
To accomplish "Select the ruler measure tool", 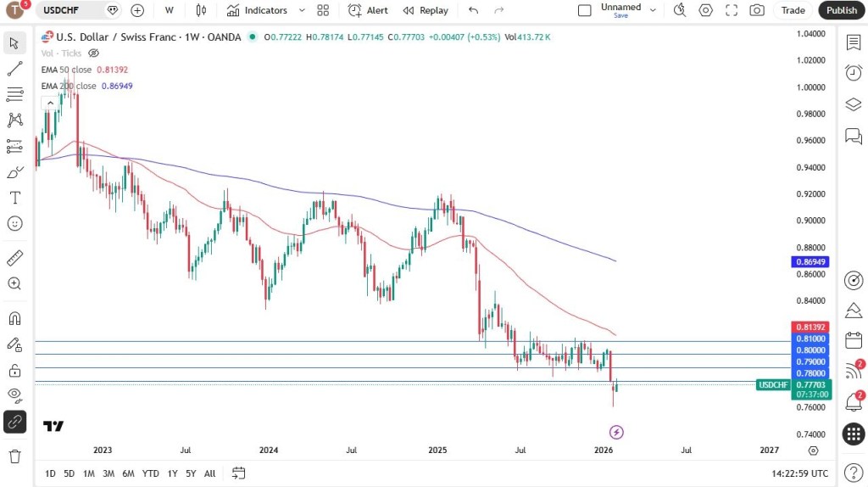I will (14, 258).
